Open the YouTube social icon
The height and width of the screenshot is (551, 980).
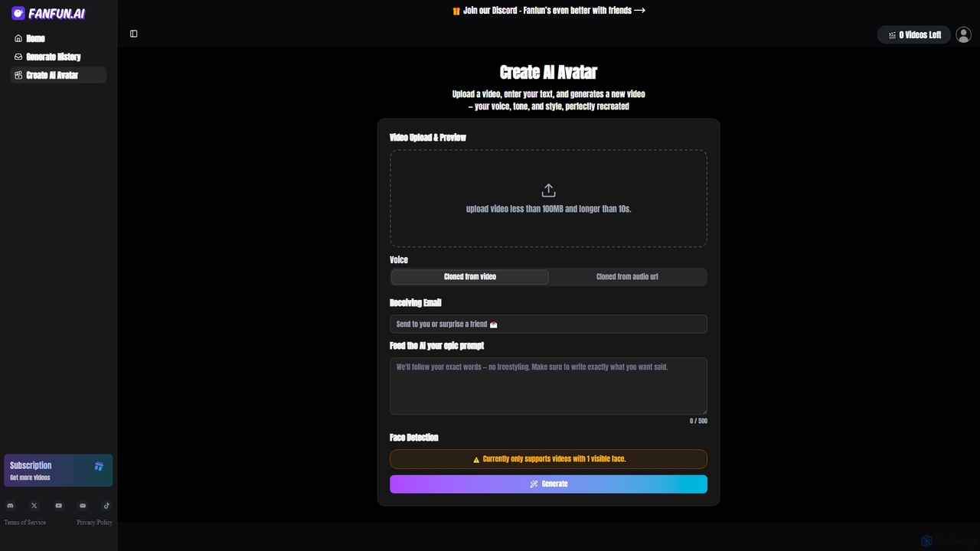coord(58,506)
